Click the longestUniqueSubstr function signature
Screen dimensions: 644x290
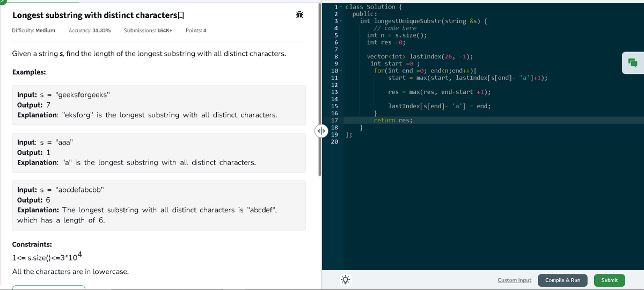point(423,21)
